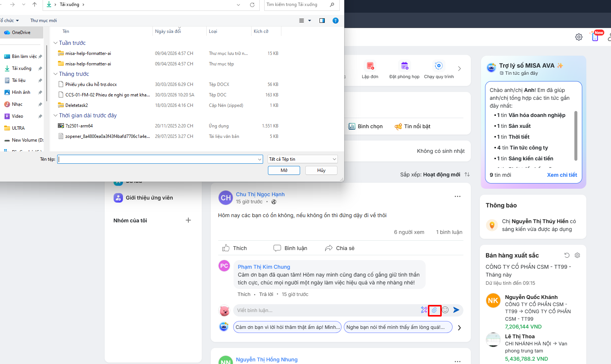Open the Xem chi tiết link
This screenshot has width=611, height=364.
562,175
